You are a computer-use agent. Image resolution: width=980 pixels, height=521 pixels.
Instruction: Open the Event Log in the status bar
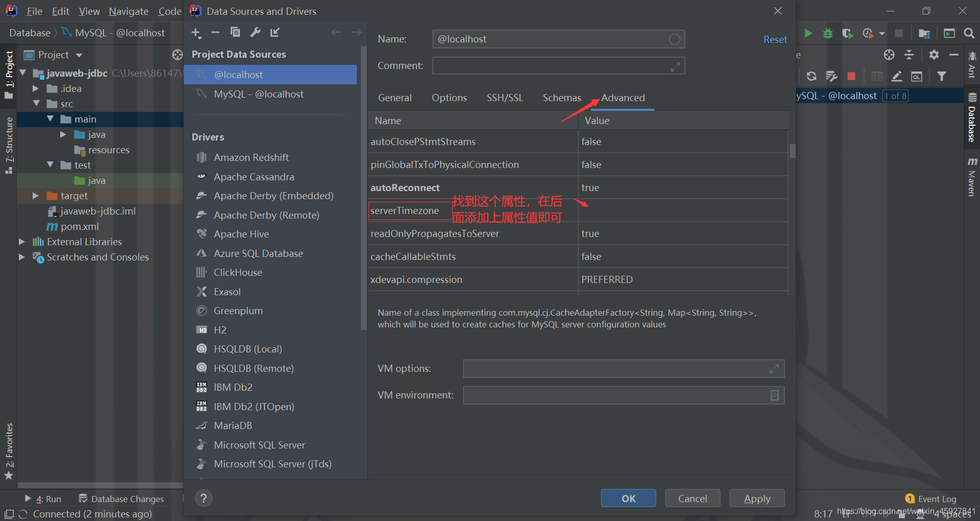tap(930, 499)
